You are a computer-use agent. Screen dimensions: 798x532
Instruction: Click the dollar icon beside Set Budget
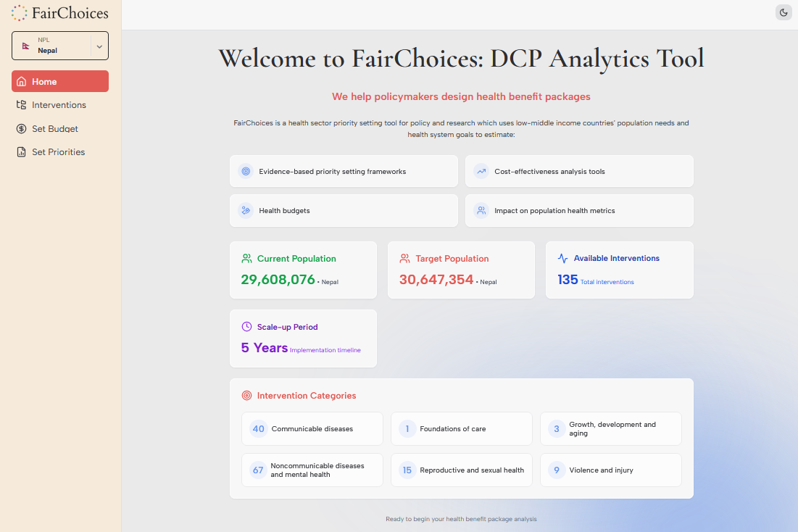(21, 128)
